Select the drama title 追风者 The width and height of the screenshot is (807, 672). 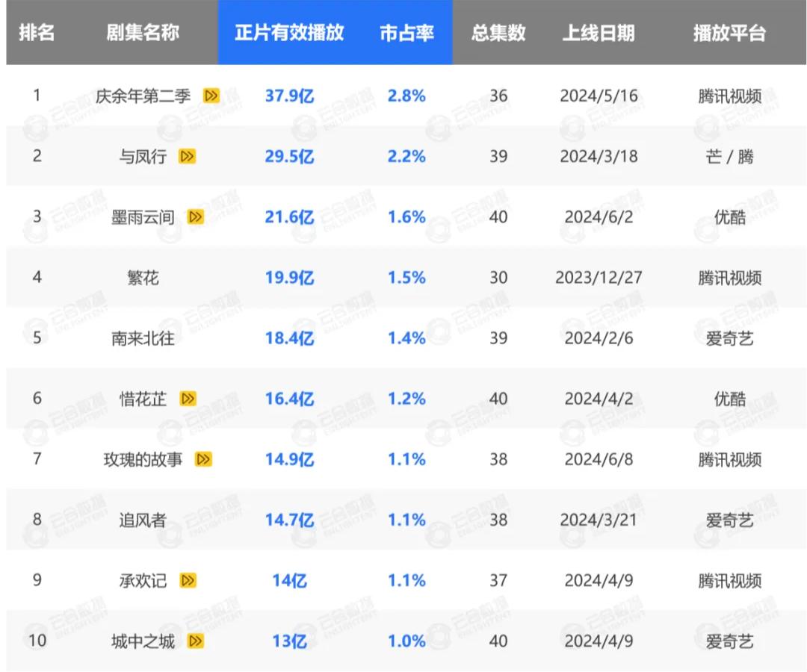click(x=143, y=520)
